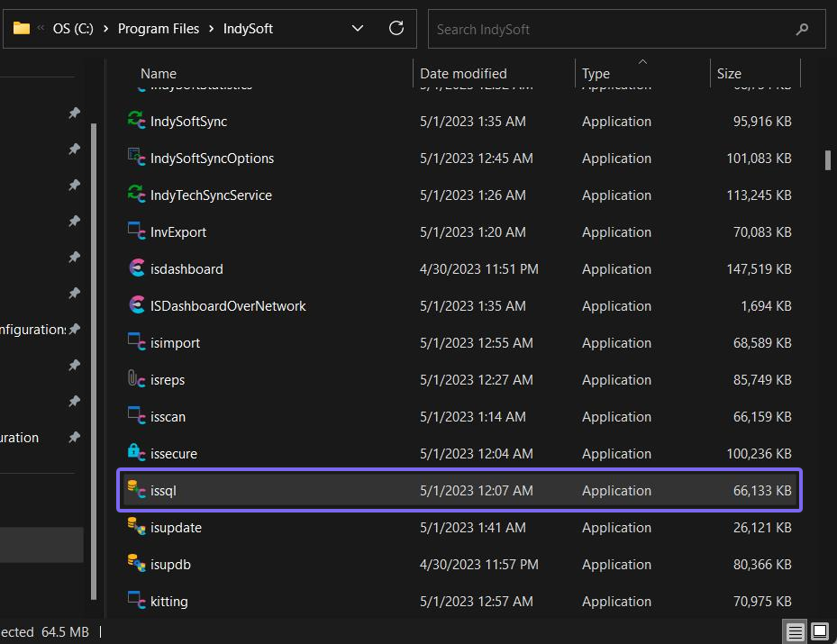Select the issecure padlock icon
The image size is (837, 644).
(136, 453)
